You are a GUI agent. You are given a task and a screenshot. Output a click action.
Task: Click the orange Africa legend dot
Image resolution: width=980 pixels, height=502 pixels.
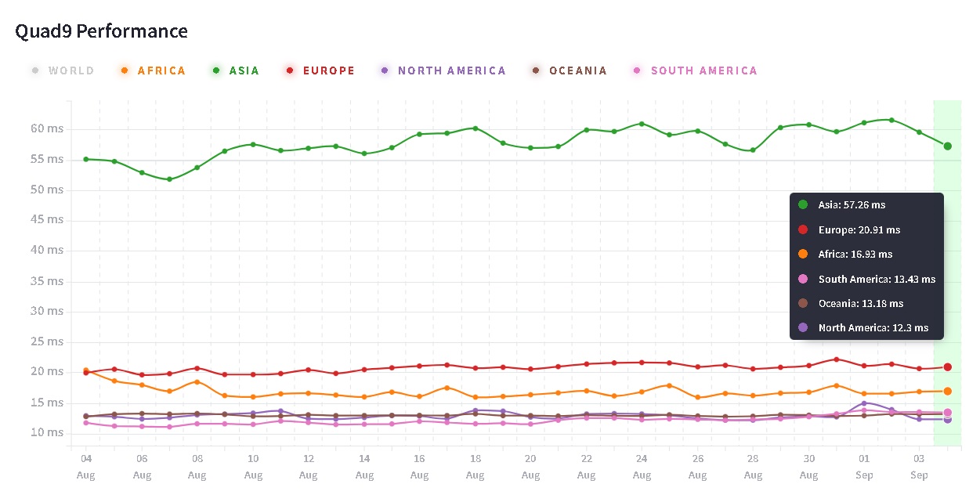click(125, 70)
